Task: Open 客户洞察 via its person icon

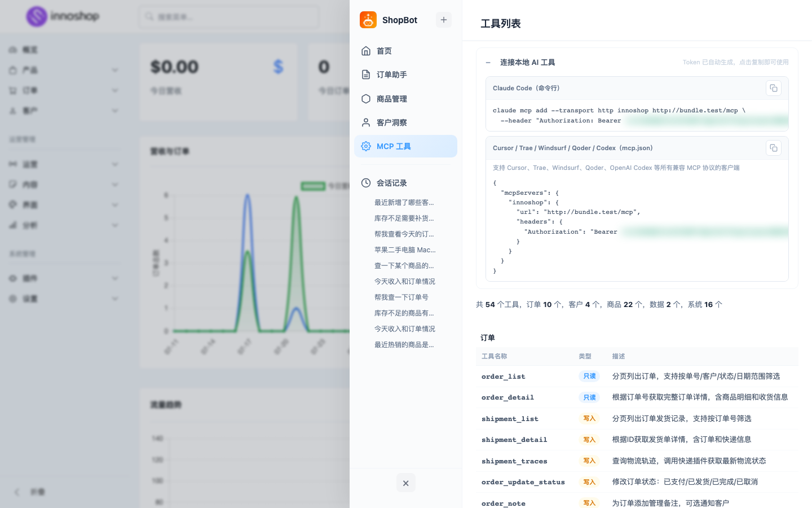Action: [366, 122]
